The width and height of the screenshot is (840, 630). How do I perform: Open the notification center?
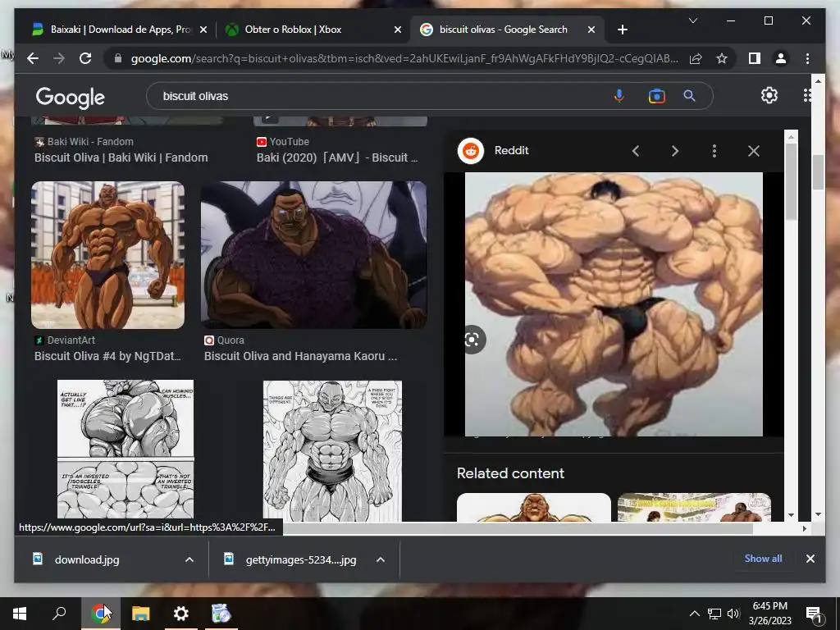pos(814,614)
